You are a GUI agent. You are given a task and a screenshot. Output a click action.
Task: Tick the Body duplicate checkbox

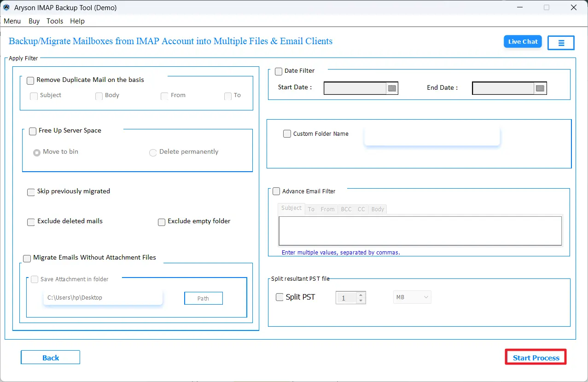[x=99, y=96]
